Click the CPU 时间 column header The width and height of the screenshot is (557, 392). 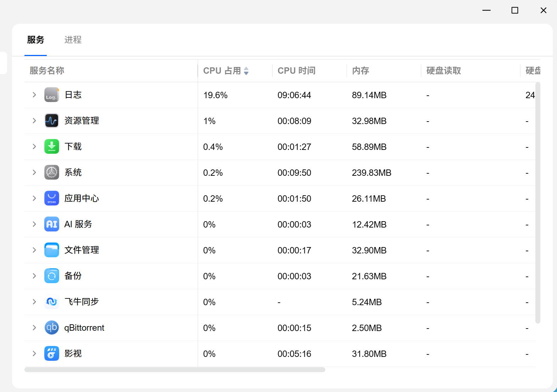click(297, 71)
